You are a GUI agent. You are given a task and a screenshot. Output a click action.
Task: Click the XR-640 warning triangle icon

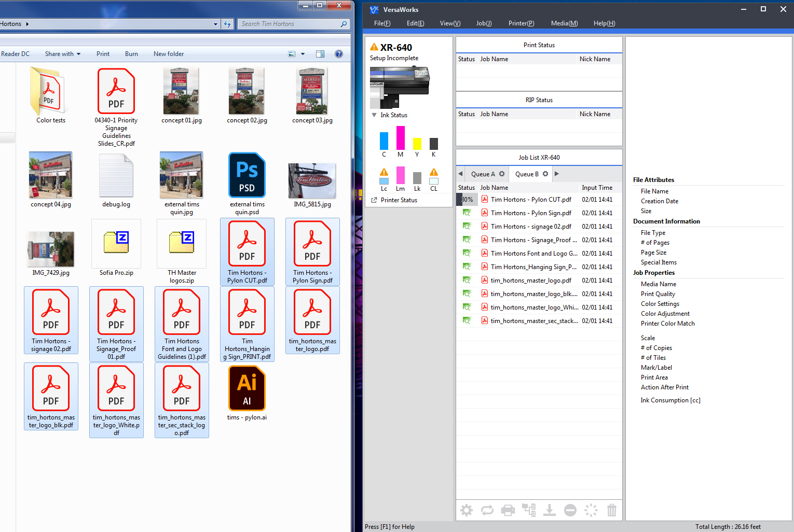(374, 47)
